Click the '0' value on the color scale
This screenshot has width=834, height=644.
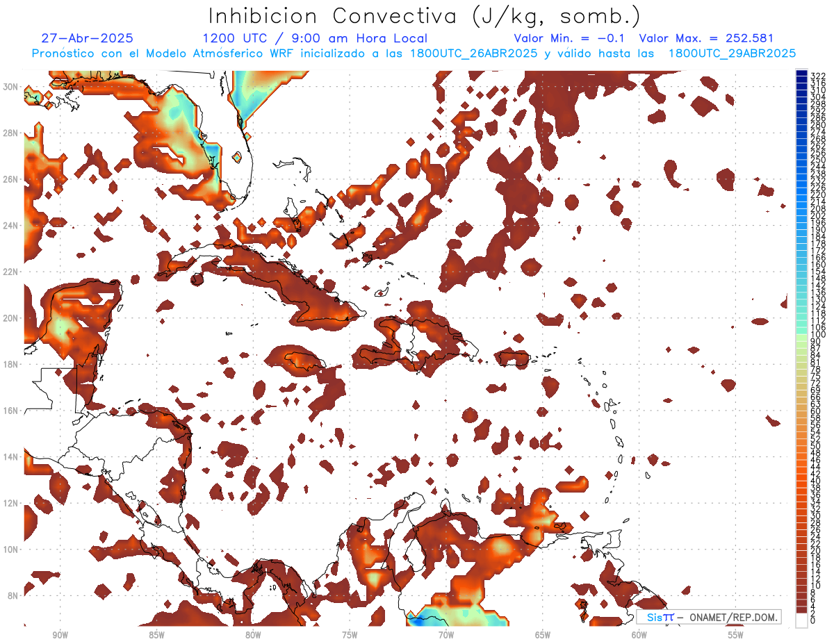813,621
